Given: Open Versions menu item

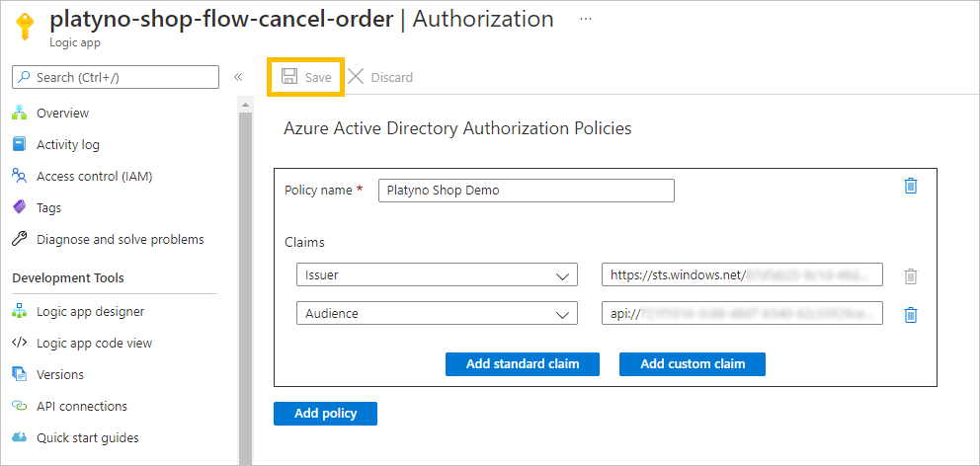Looking at the screenshot, I should pyautogui.click(x=60, y=375).
